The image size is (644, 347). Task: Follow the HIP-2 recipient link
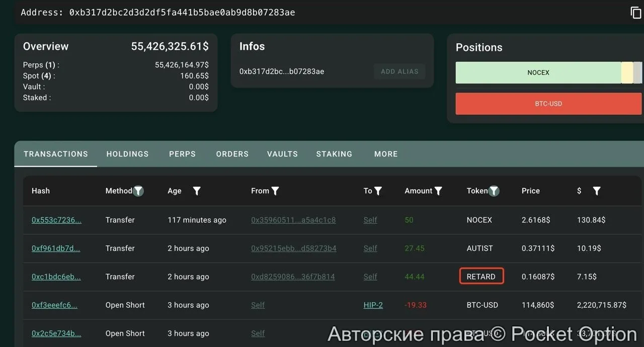tap(373, 305)
